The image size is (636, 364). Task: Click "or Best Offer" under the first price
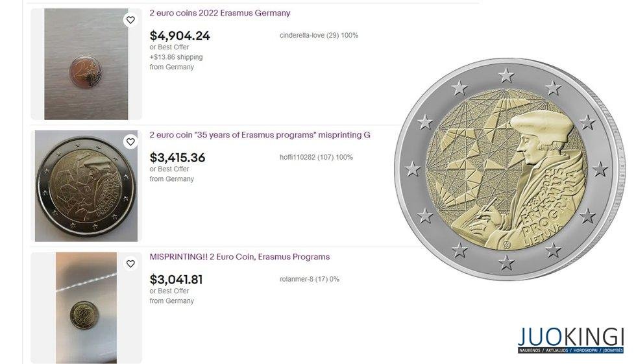(169, 47)
